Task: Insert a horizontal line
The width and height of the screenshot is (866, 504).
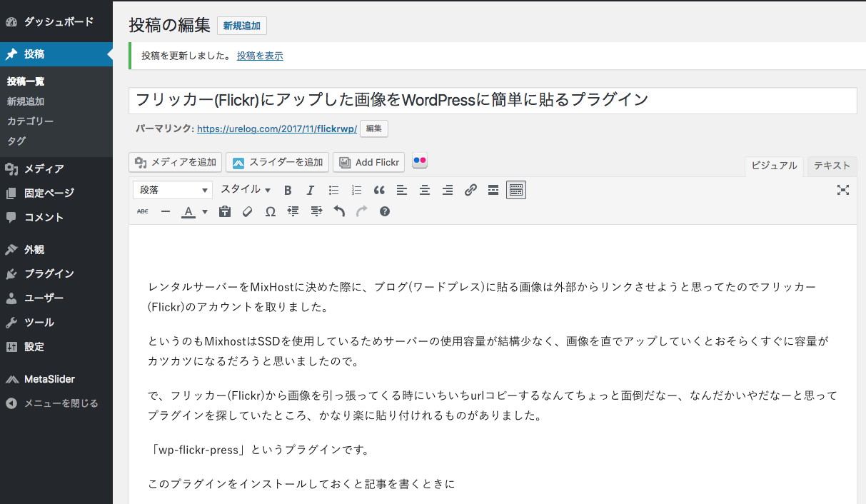Action: [166, 211]
